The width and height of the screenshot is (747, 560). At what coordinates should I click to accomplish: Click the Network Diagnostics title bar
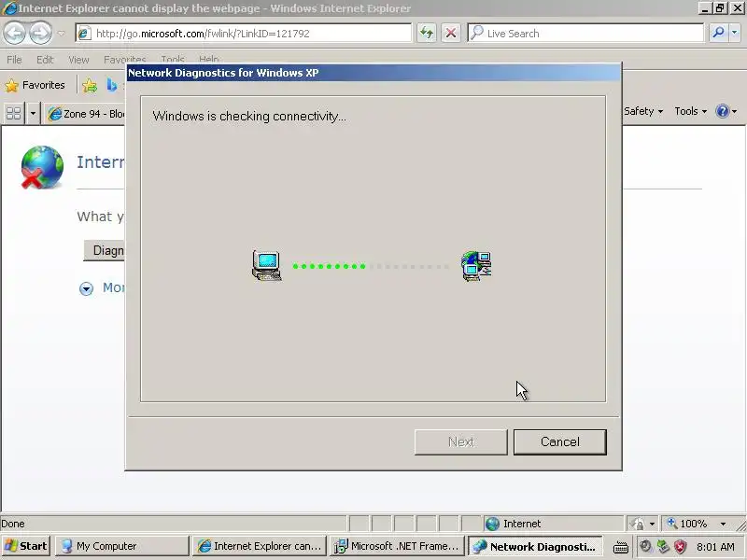pyautogui.click(x=373, y=73)
